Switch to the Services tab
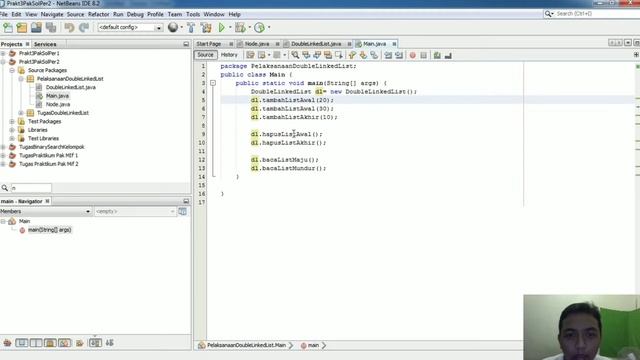The image size is (640, 360). click(x=45, y=44)
